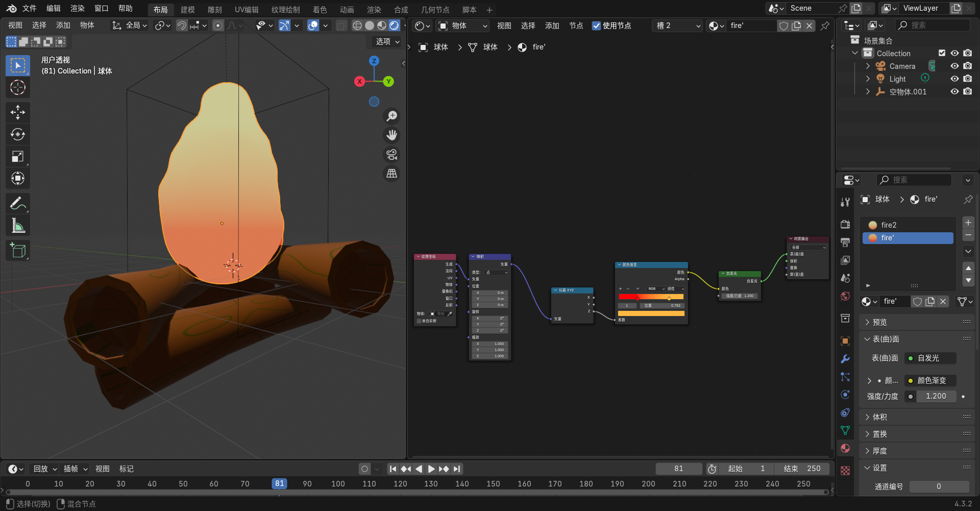
Task: Click the 选项 button in viewport
Action: coord(387,41)
